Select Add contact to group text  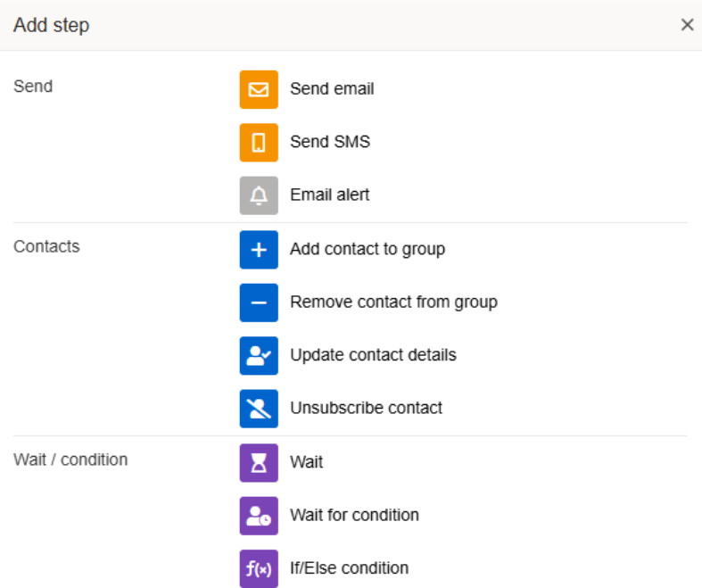(367, 249)
